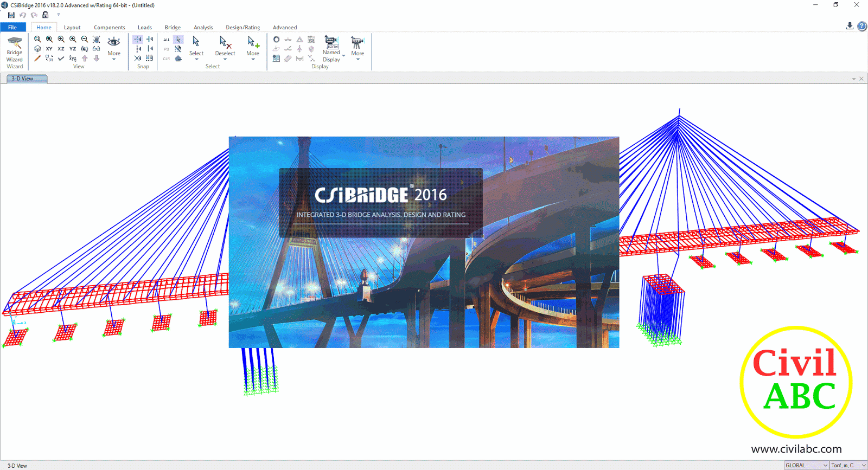Customize the quick access toolbar
The width and height of the screenshot is (868, 470).
tap(59, 15)
